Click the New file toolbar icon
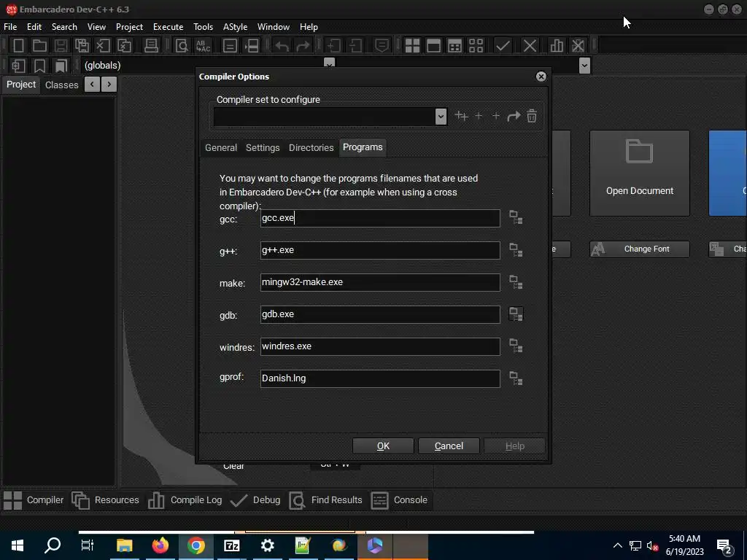The width and height of the screenshot is (747, 560). [x=18, y=46]
